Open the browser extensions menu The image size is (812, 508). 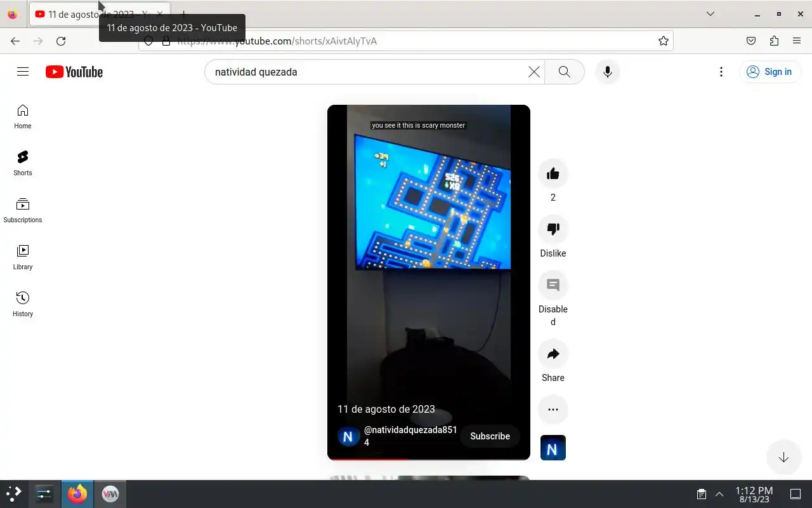(774, 41)
